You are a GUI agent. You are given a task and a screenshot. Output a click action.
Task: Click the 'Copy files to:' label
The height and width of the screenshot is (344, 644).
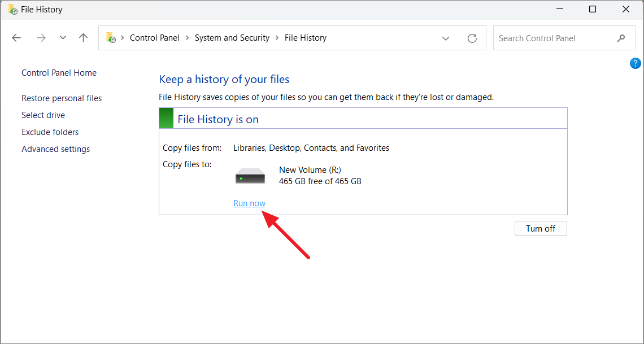(x=188, y=164)
